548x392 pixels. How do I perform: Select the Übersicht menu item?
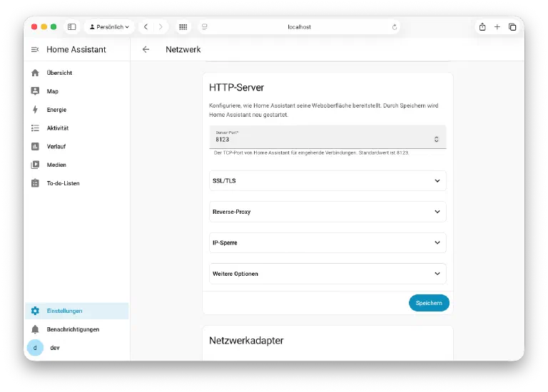coord(77,73)
